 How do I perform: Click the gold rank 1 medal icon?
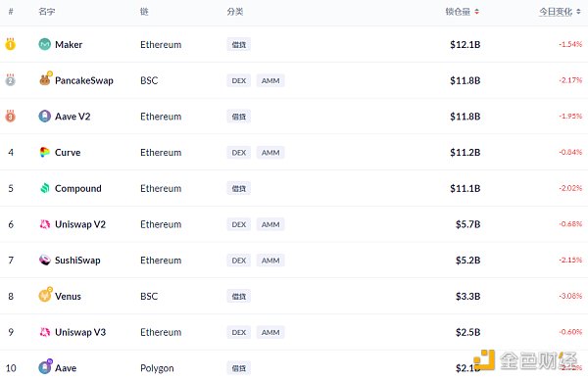pyautogui.click(x=10, y=44)
